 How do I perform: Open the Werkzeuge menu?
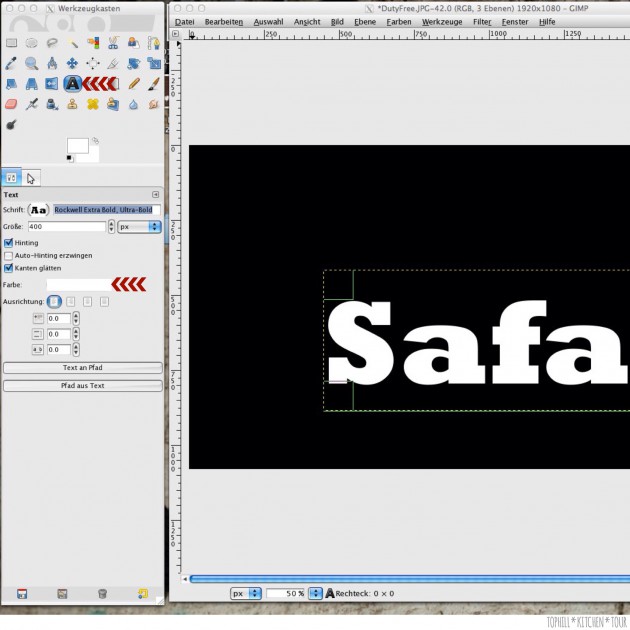click(442, 22)
